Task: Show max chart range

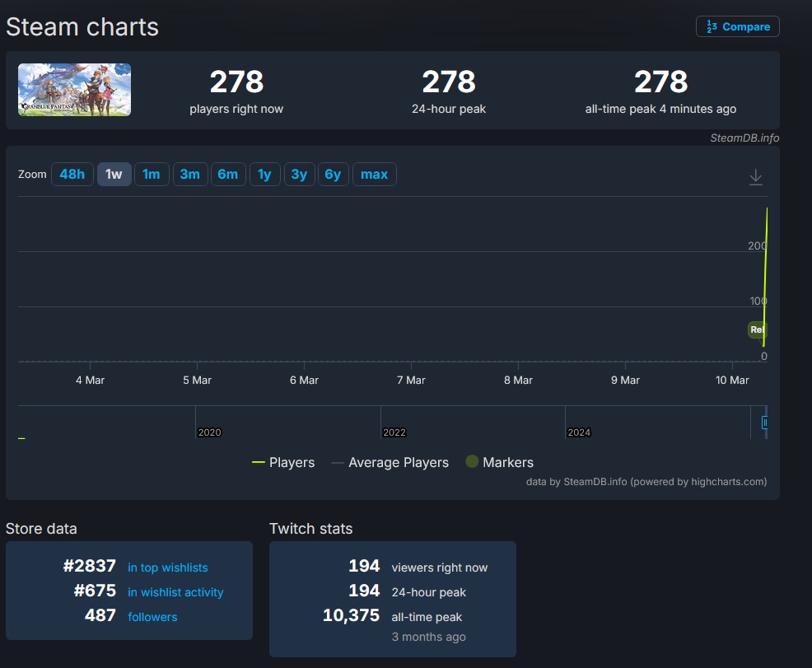Action: 375,174
